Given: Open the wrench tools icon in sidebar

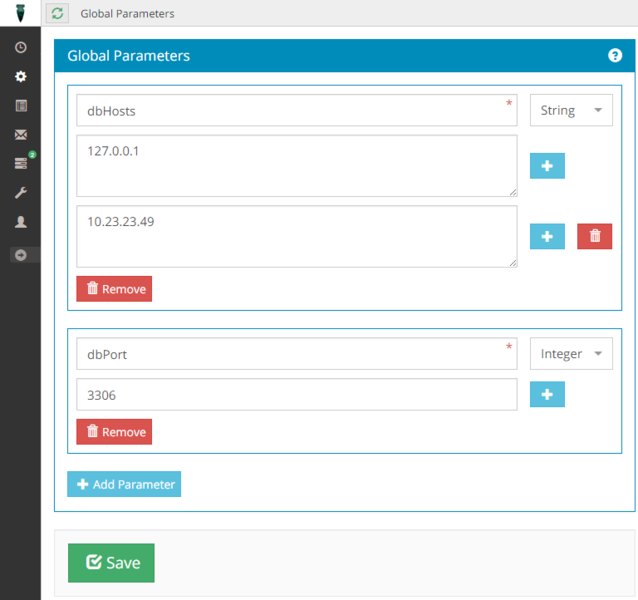Looking at the screenshot, I should [x=21, y=193].
